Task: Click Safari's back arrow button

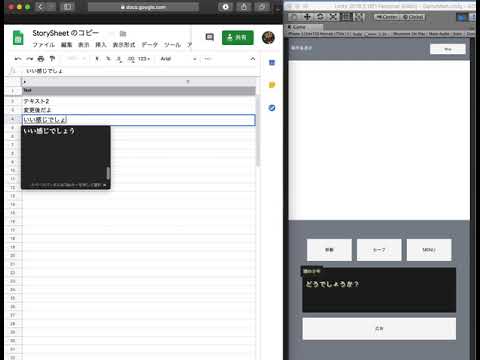Action: tap(41, 7)
